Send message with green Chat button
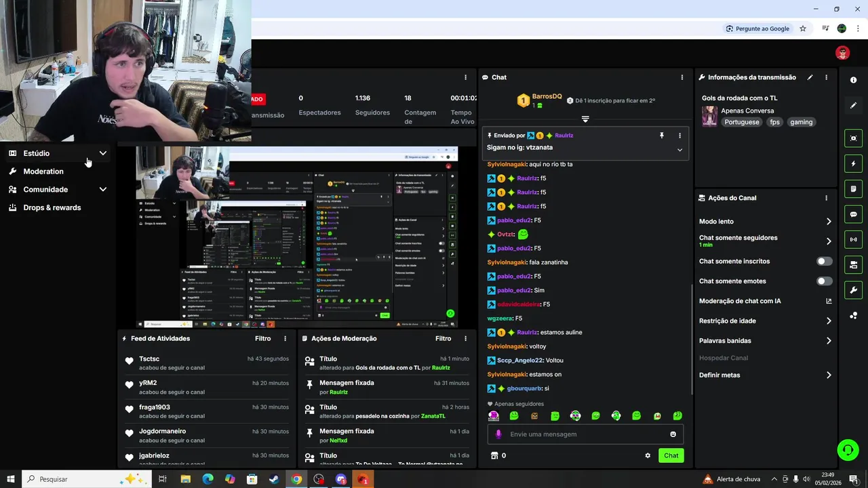Image resolution: width=868 pixels, height=488 pixels. tap(671, 455)
